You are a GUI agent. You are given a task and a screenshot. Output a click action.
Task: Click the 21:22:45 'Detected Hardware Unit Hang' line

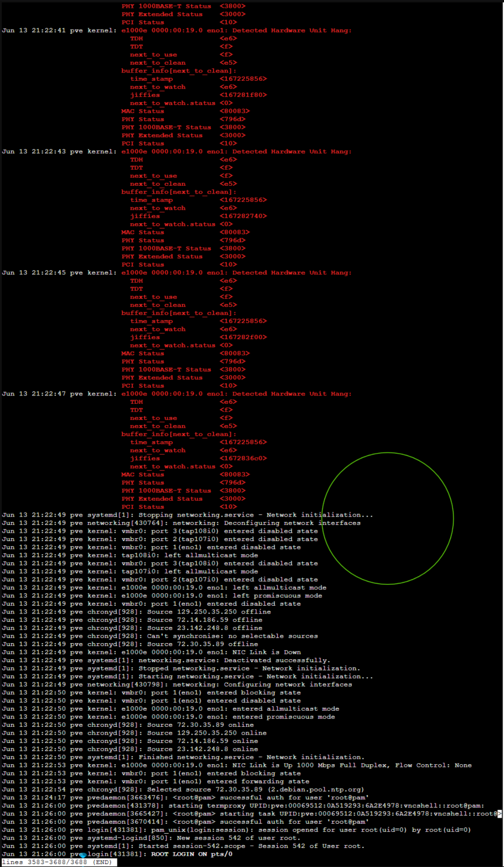[177, 273]
